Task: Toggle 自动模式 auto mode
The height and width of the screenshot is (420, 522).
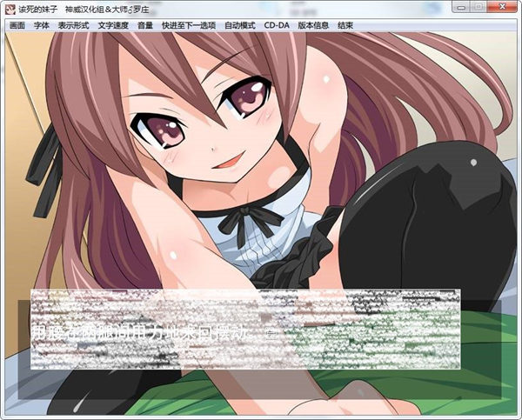Action: [240, 25]
